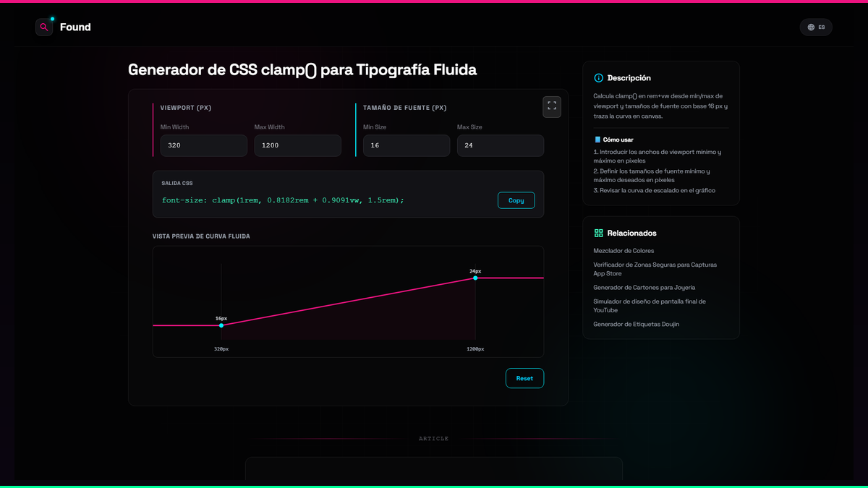
Task: Focus the Max Width input field
Action: (x=298, y=145)
